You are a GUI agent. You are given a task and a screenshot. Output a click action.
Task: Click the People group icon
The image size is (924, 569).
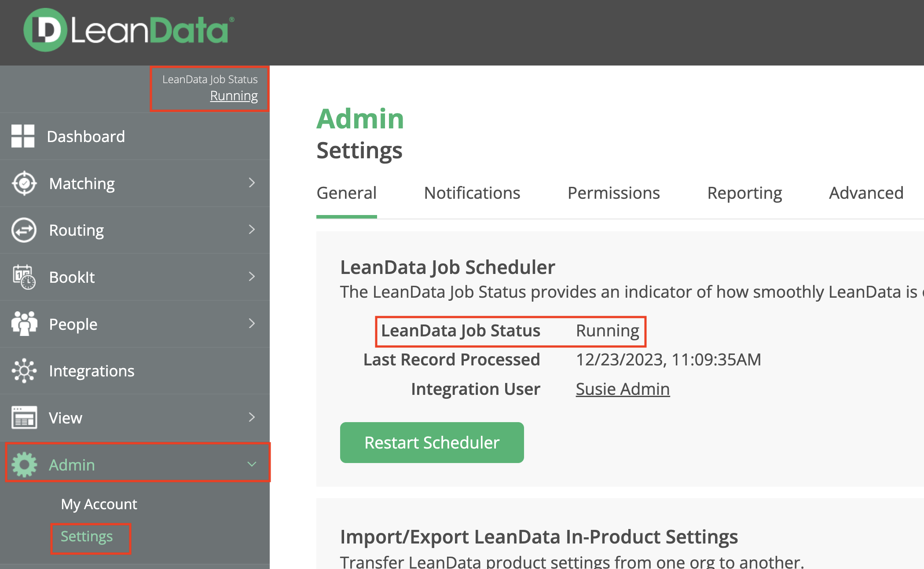[24, 324]
